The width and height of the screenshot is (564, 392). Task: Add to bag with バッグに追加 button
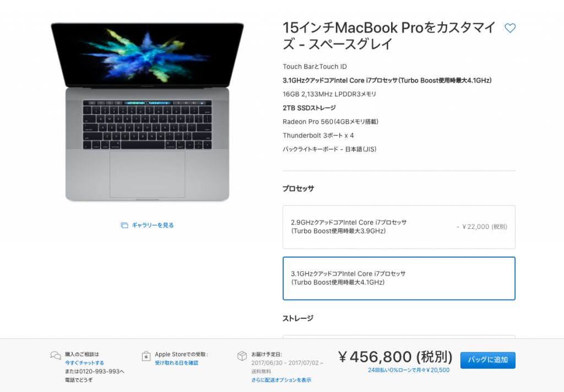click(488, 360)
